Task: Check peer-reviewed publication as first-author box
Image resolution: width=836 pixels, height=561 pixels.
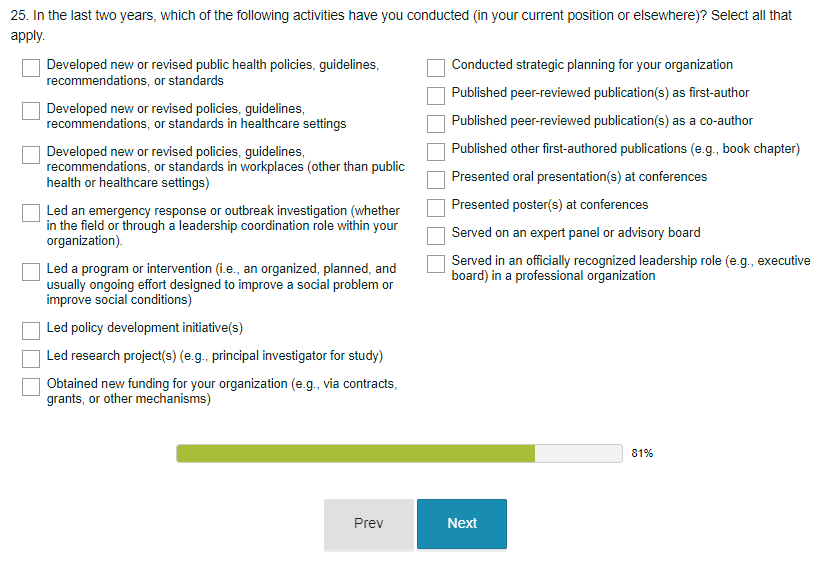Action: point(436,96)
